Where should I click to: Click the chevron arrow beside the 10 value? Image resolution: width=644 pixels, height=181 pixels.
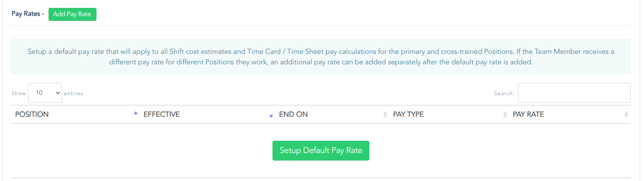coord(58,93)
